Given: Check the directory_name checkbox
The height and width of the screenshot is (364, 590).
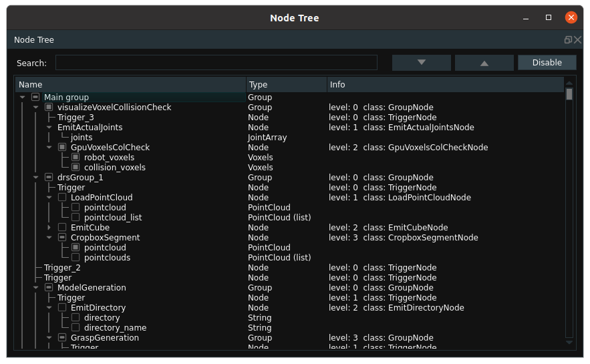Looking at the screenshot, I should 76,327.
